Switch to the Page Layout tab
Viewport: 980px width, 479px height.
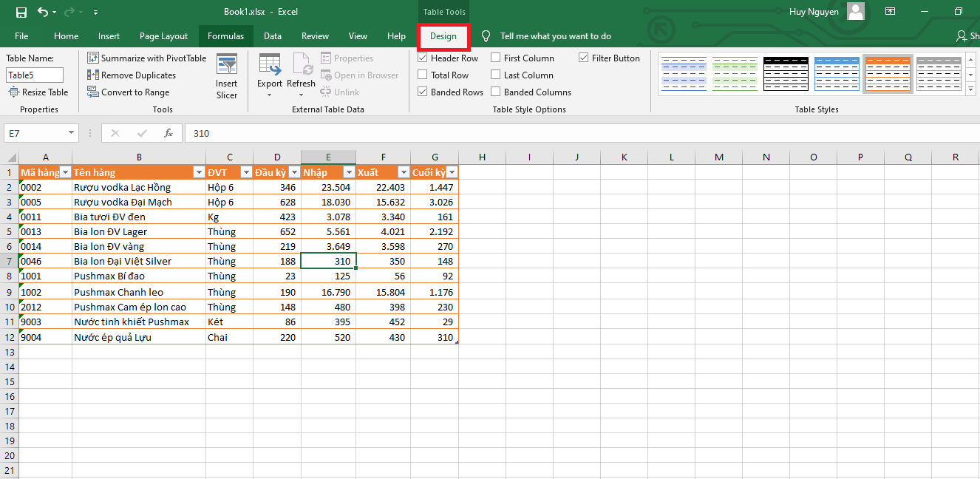pos(163,36)
